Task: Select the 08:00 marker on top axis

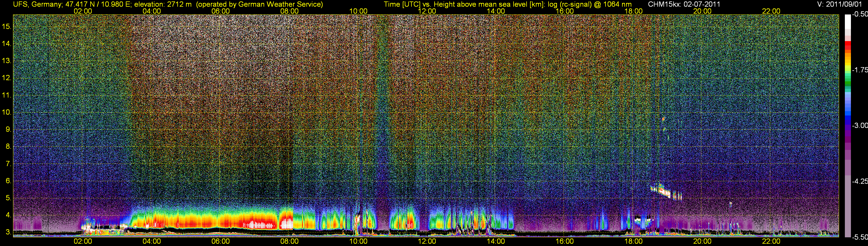Action: (289, 11)
